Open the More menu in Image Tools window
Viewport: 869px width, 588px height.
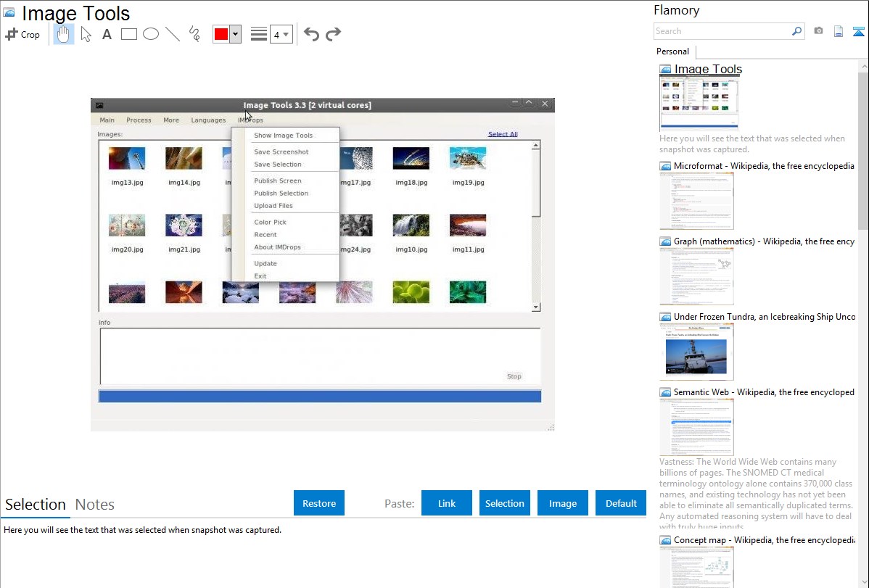171,120
